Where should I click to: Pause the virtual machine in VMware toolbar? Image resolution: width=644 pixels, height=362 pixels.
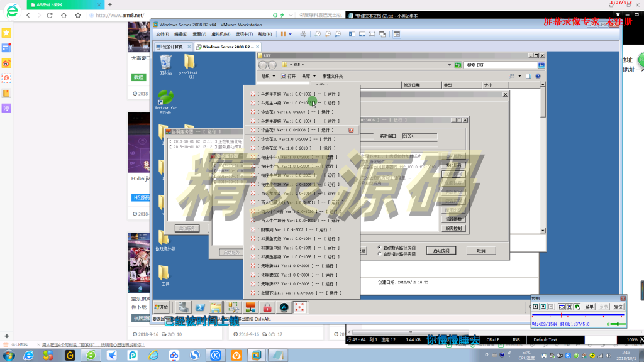click(283, 35)
